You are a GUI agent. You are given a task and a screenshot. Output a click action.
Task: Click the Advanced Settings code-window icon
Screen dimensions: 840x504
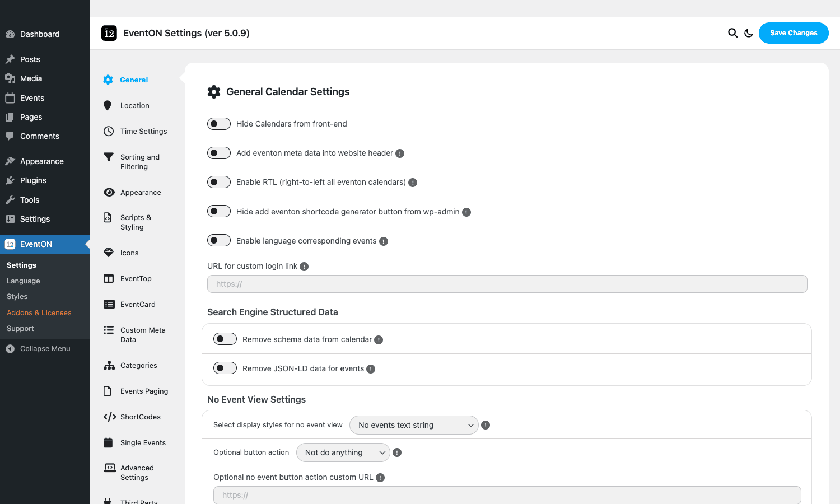pos(110,468)
